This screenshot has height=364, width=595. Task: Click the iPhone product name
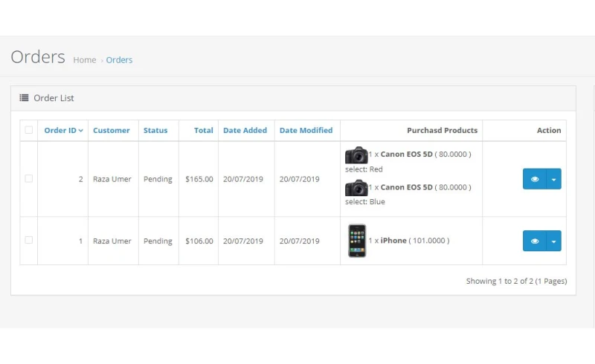pyautogui.click(x=394, y=241)
